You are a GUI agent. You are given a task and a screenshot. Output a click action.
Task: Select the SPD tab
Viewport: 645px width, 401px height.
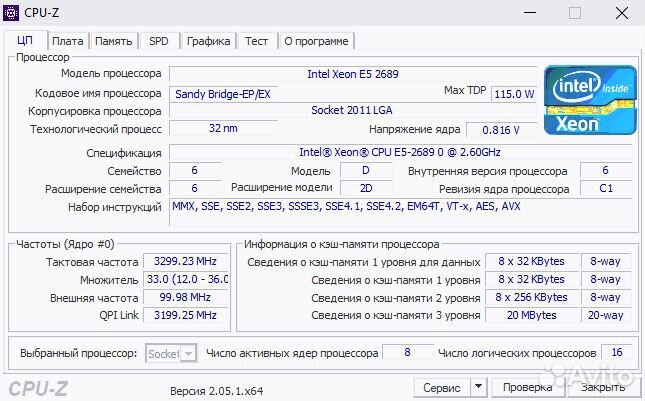coord(159,41)
